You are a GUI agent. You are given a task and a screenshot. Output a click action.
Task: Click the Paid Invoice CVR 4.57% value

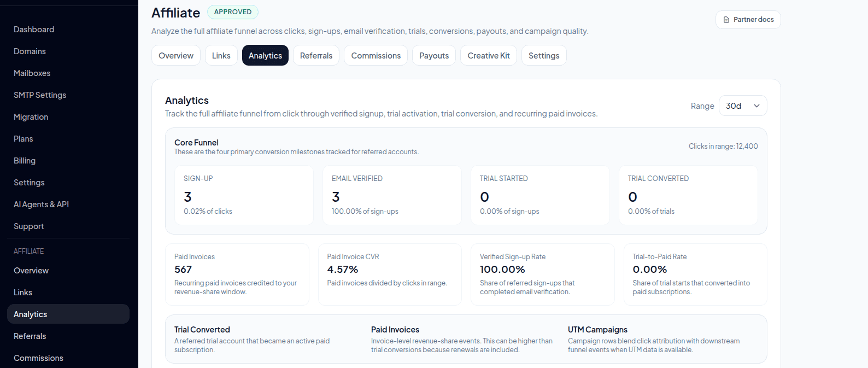tap(343, 270)
